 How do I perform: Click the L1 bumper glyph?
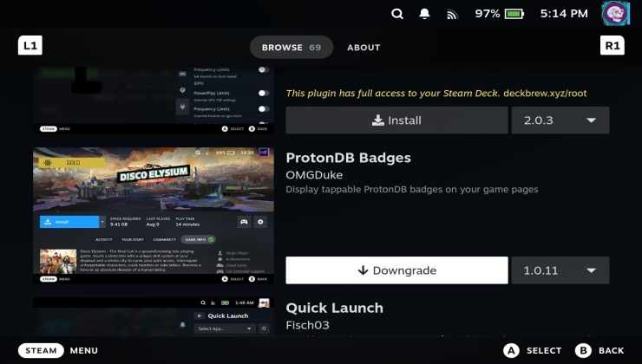tap(30, 45)
